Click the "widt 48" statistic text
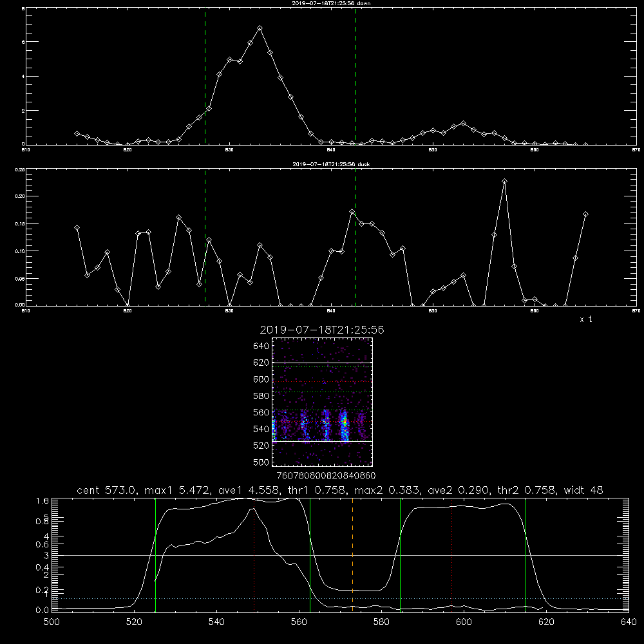This screenshot has height=644, width=644. [583, 490]
